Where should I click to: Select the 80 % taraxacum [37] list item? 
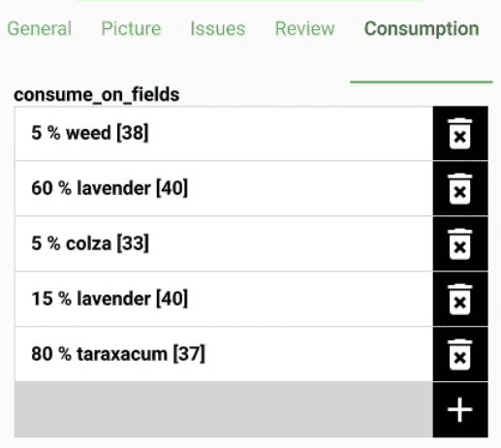coord(224,354)
